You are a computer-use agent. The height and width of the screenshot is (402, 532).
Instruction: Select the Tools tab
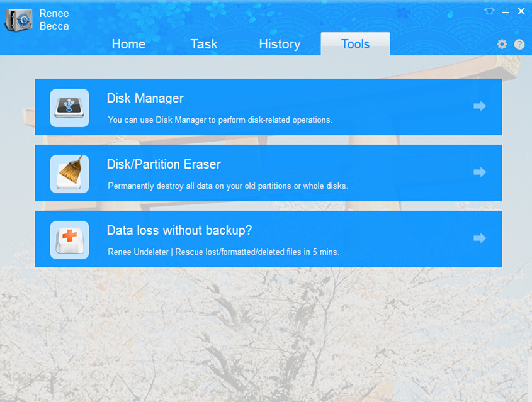click(355, 44)
